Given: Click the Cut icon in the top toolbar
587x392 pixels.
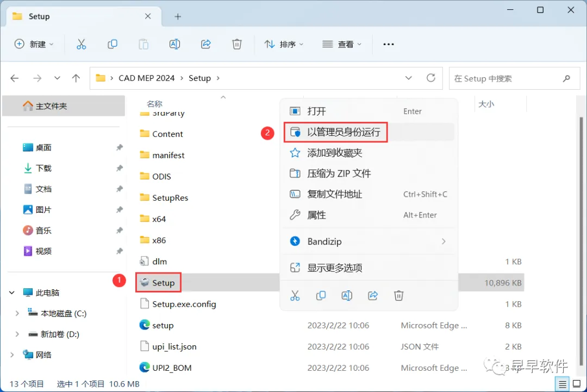Looking at the screenshot, I should (x=81, y=44).
